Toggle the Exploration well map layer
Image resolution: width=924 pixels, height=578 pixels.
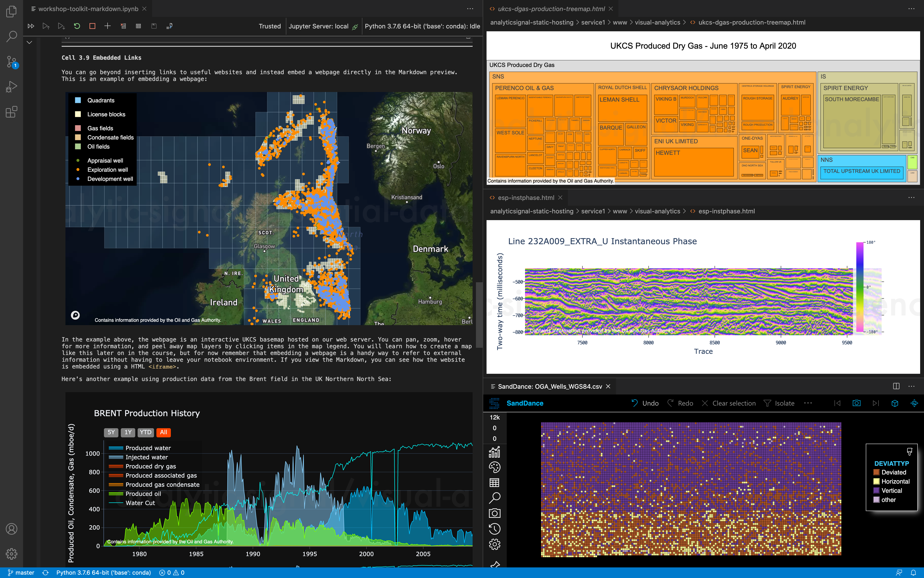pos(102,170)
